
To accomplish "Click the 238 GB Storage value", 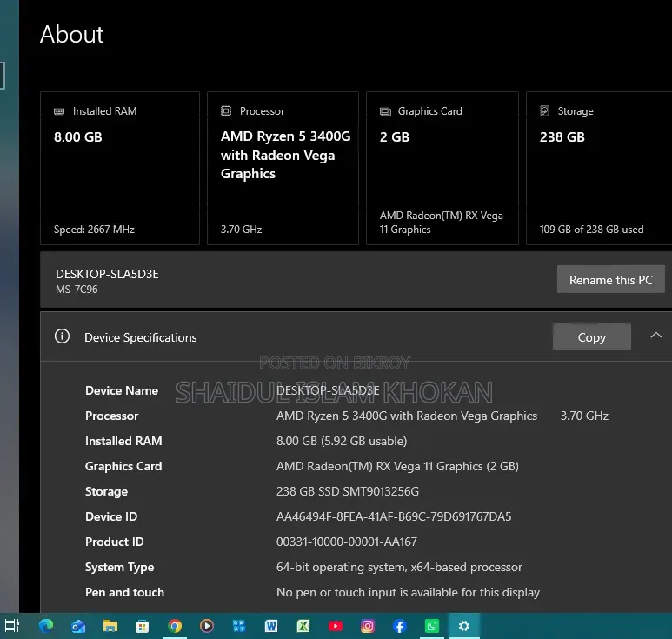I will pyautogui.click(x=562, y=136).
